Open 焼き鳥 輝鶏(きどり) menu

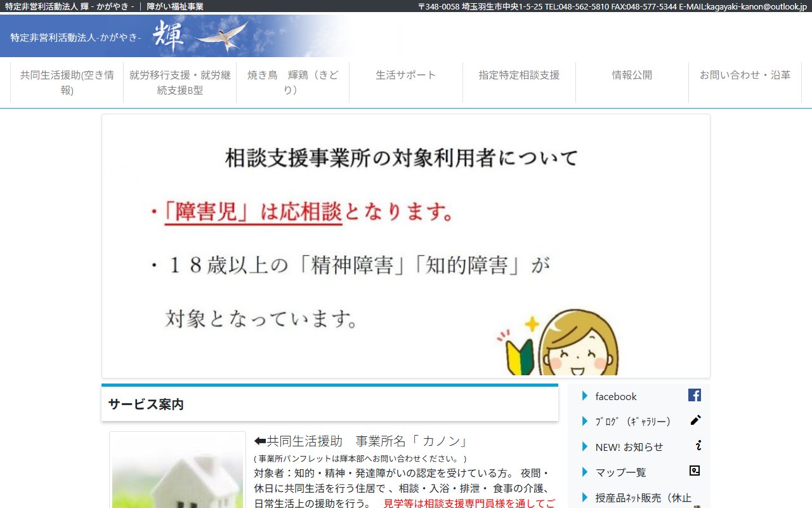(x=293, y=83)
